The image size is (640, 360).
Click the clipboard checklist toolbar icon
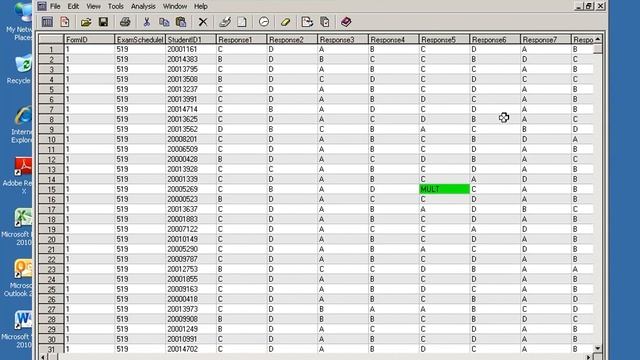pyautogui.click(x=325, y=22)
